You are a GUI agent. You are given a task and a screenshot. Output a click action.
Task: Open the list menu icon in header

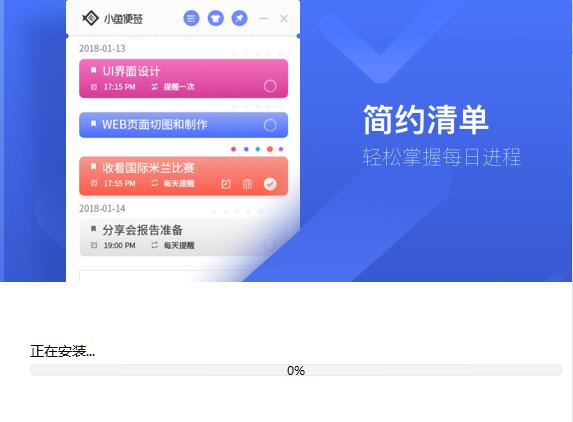tap(191, 18)
